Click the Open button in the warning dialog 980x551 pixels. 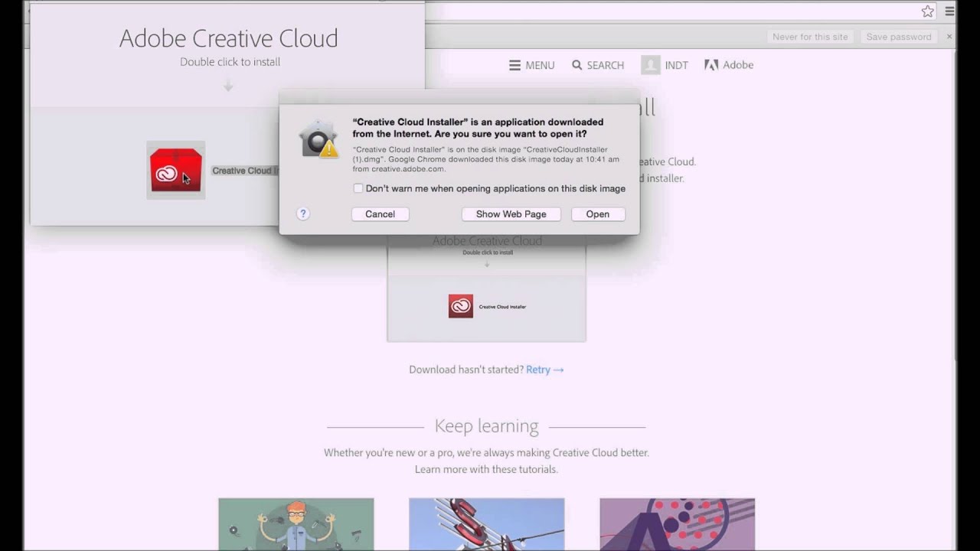[598, 214]
